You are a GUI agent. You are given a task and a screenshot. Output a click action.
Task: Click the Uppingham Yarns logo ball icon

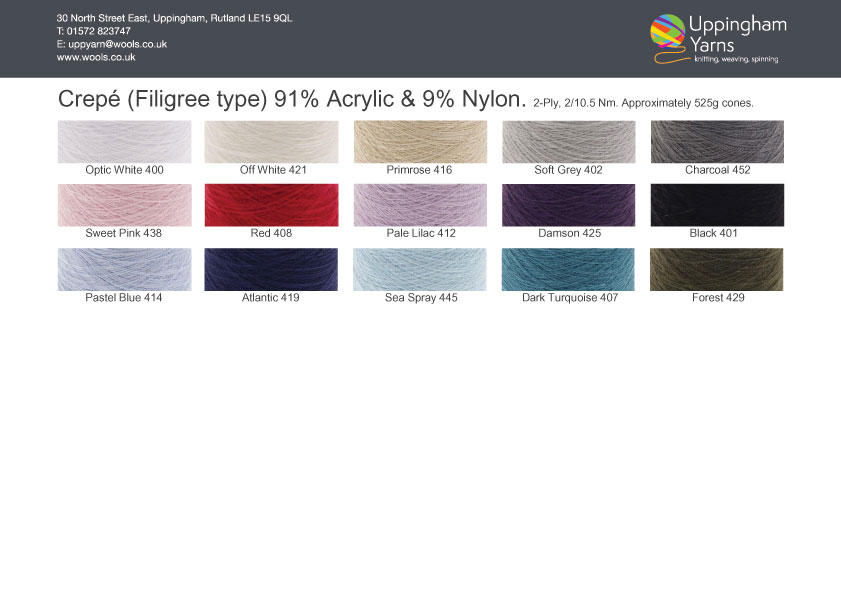pos(667,32)
